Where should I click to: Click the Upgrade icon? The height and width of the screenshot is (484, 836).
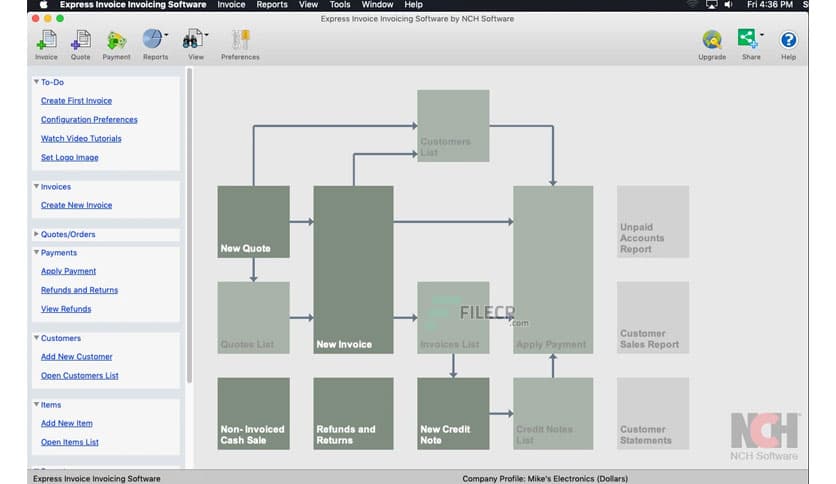[712, 42]
